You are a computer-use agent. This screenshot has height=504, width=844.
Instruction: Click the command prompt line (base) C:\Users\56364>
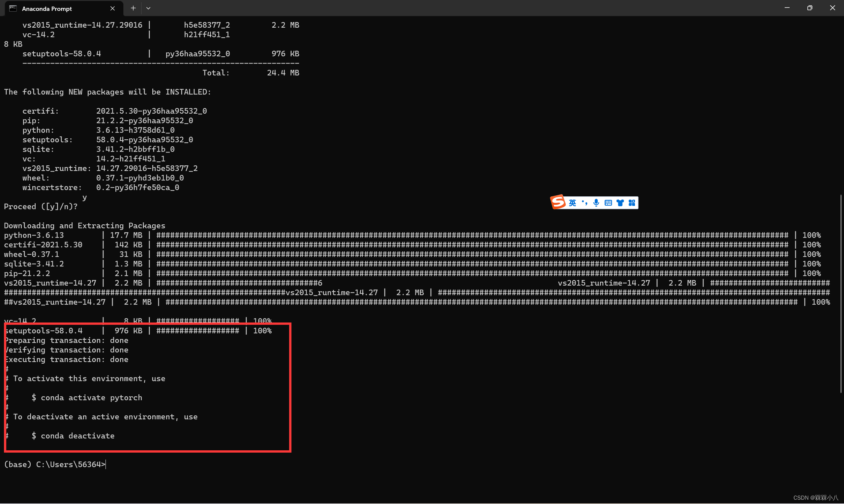pyautogui.click(x=55, y=464)
